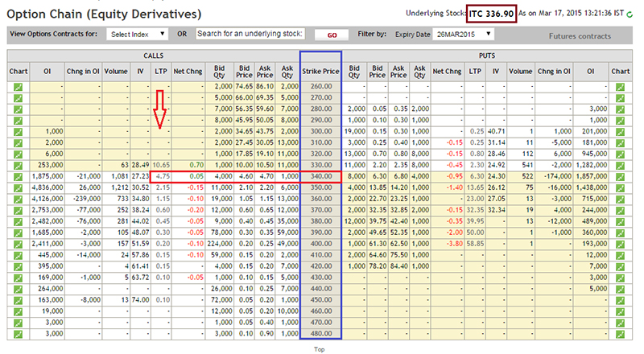Focus the underlying stock search field
The width and height of the screenshot is (644, 354).
tap(250, 34)
